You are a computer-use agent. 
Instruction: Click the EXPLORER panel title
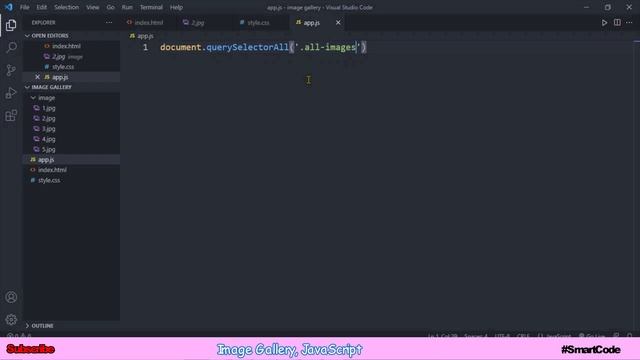click(x=44, y=23)
